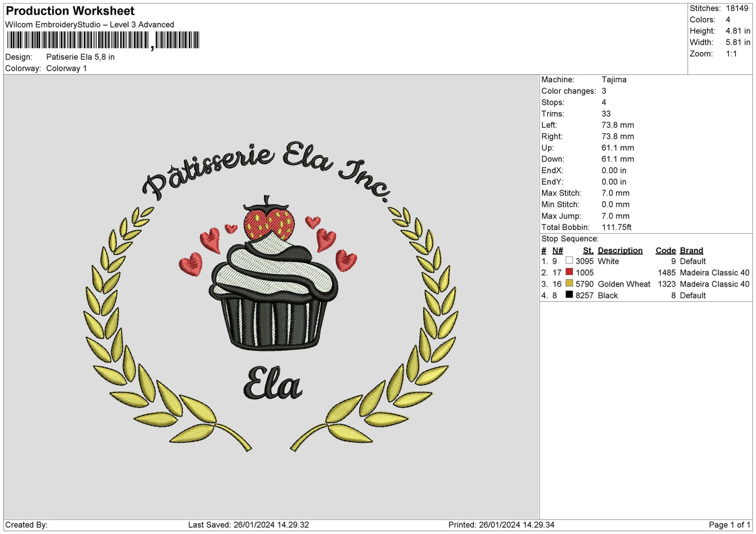Click the 'Created By:' label

coord(26,525)
